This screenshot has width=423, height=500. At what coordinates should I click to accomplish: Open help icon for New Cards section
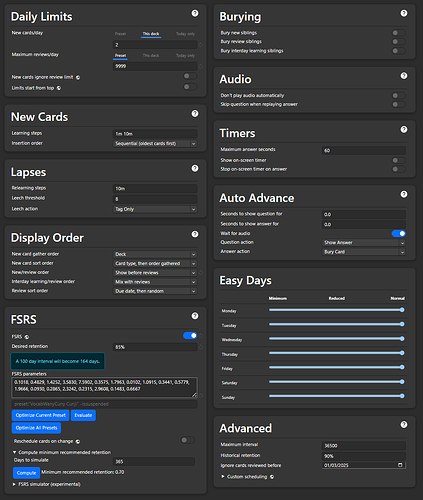point(195,113)
